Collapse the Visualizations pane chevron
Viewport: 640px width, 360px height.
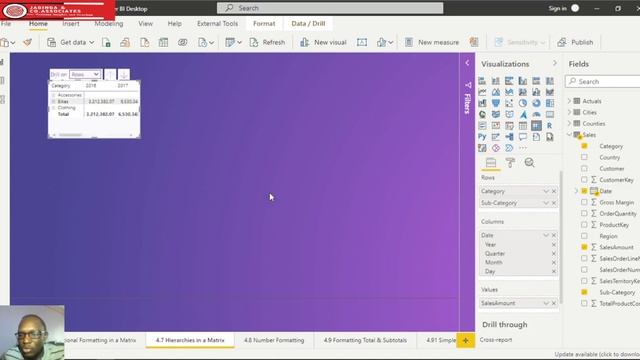[555, 63]
